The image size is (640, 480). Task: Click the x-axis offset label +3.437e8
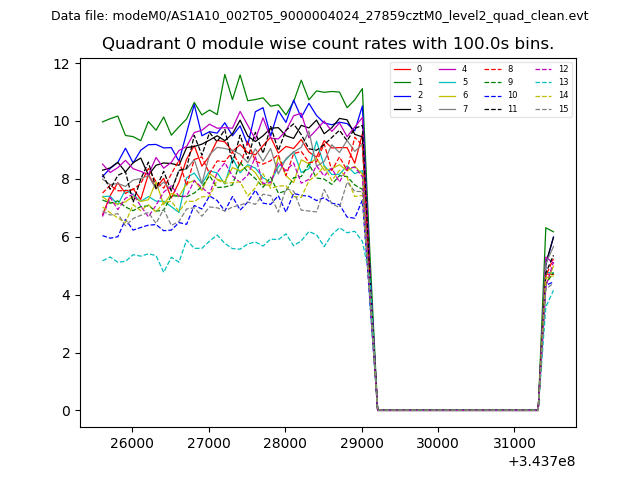[542, 461]
